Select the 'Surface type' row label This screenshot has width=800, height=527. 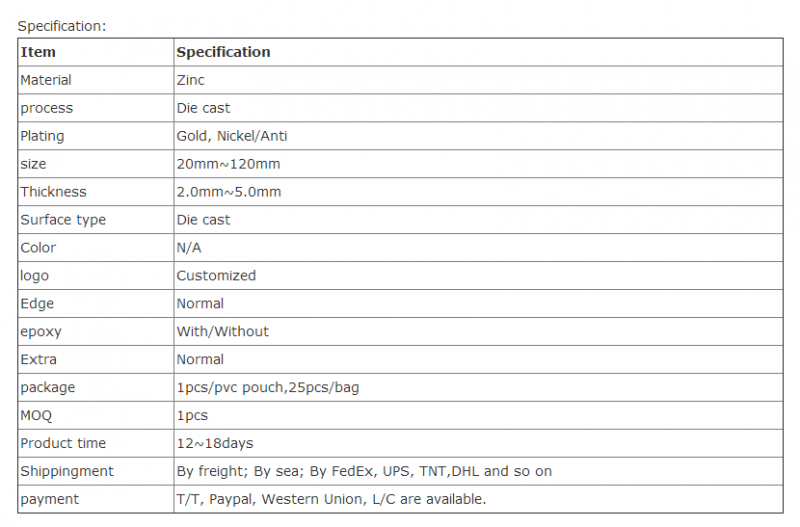coord(63,220)
